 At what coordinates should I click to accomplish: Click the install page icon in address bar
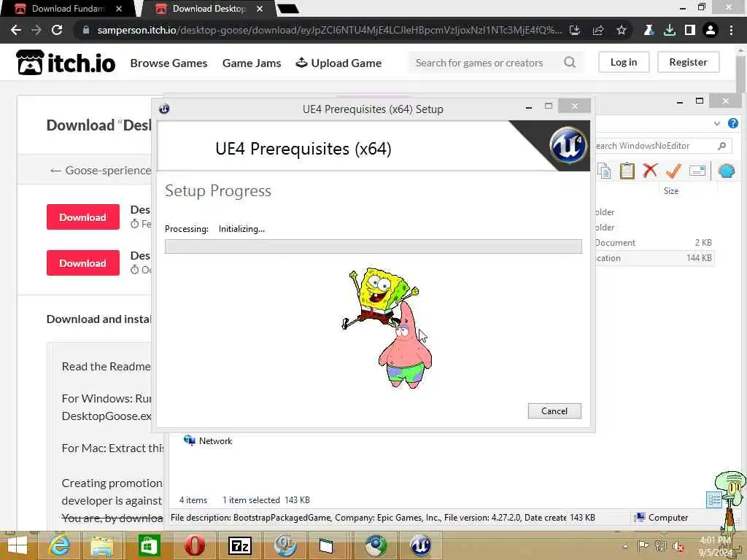coord(575,30)
